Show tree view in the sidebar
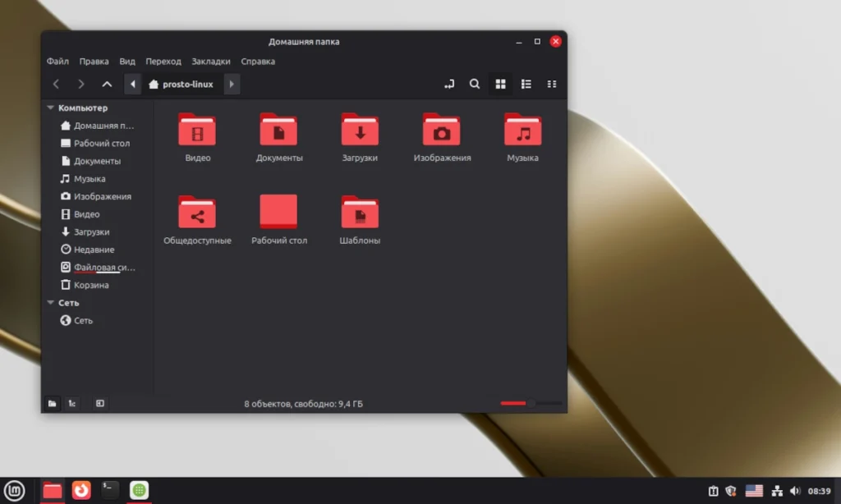841x504 pixels. coord(72,404)
